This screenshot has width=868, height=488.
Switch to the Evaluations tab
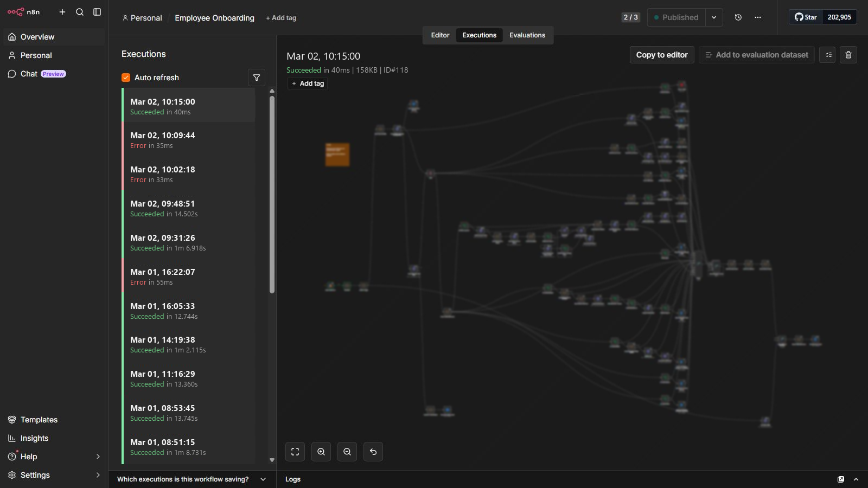[527, 35]
